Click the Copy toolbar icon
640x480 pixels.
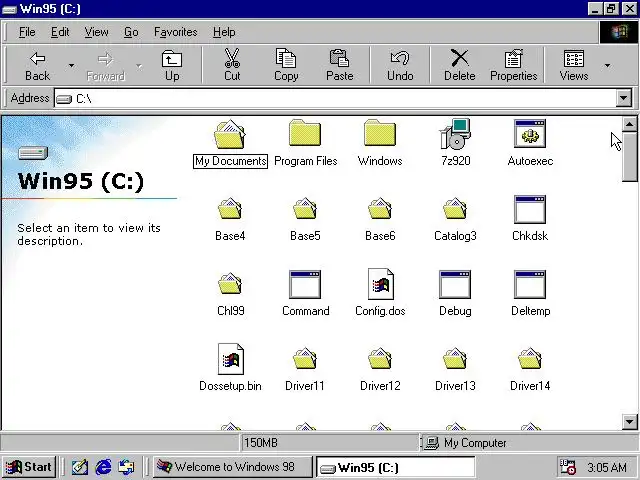pyautogui.click(x=286, y=58)
